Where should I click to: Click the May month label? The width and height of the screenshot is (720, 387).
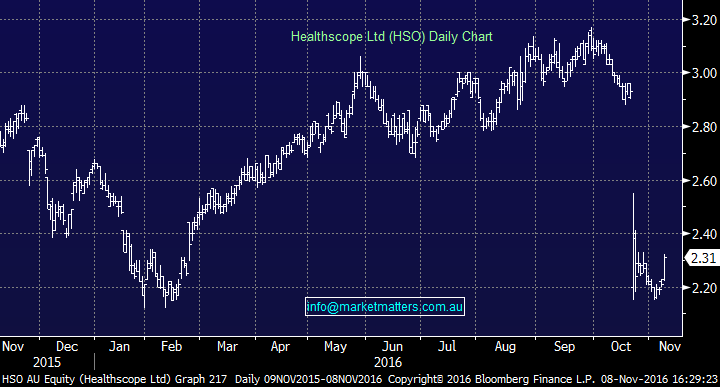(335, 347)
